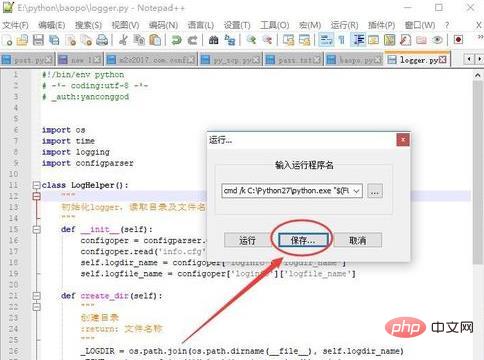Expand the run command combo box arrow

click(357, 191)
